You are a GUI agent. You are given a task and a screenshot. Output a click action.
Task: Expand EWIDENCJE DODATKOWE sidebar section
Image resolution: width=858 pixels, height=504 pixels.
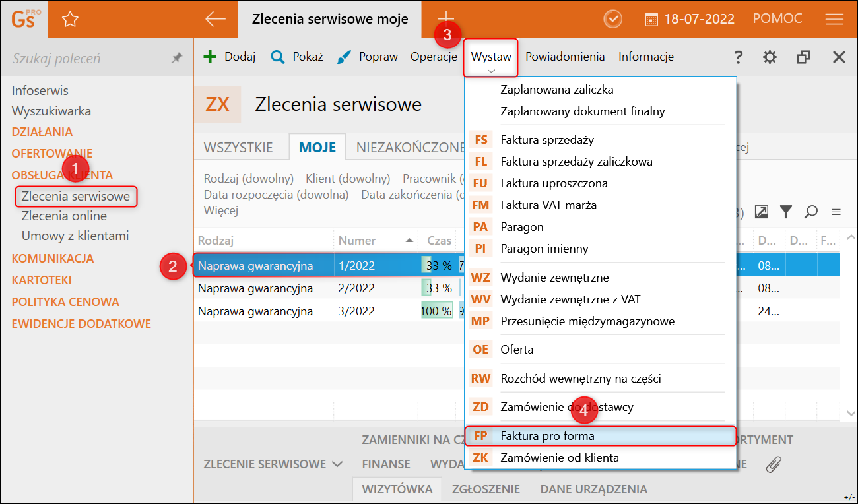coord(81,324)
